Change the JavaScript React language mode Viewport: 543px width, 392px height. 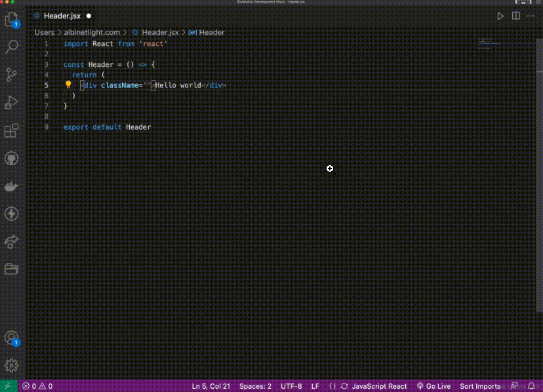(379, 385)
